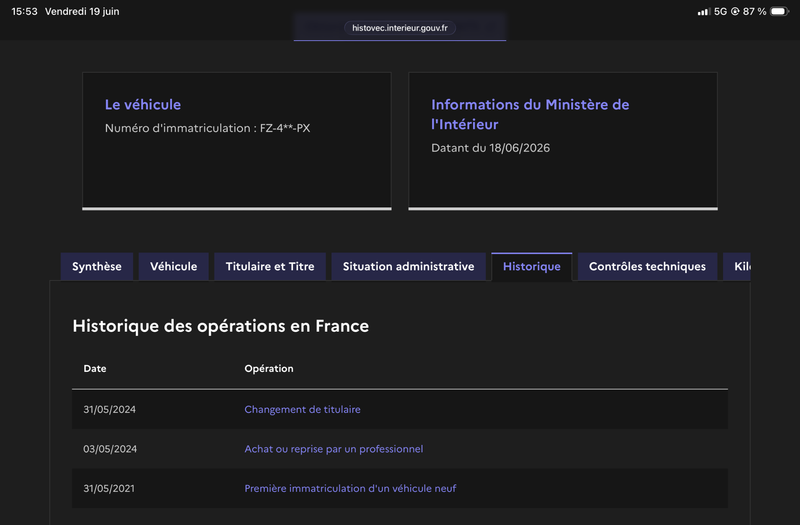Tap the battery icon in status bar

[780, 11]
